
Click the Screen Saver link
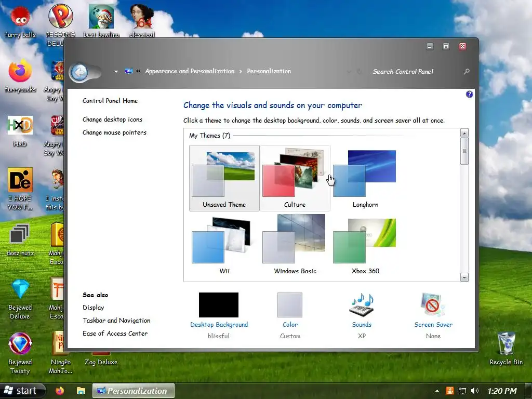coord(433,325)
